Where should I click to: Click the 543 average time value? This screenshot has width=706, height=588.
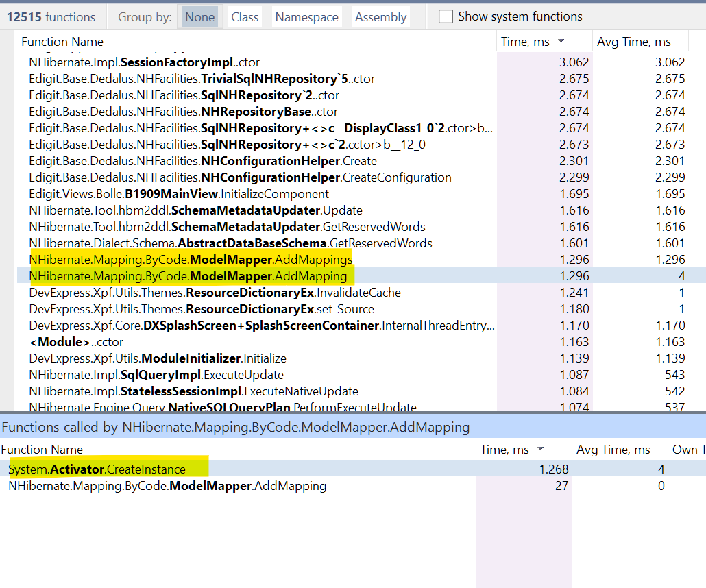coord(675,375)
